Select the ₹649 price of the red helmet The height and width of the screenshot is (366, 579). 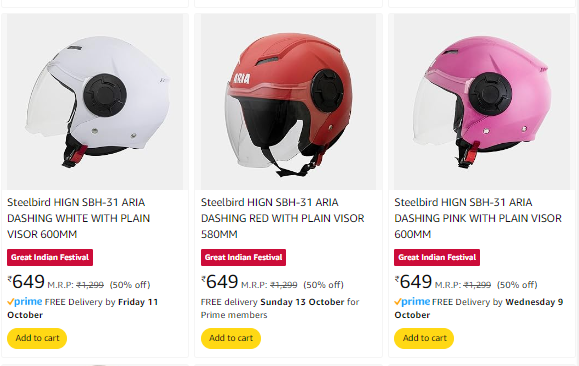click(x=220, y=282)
